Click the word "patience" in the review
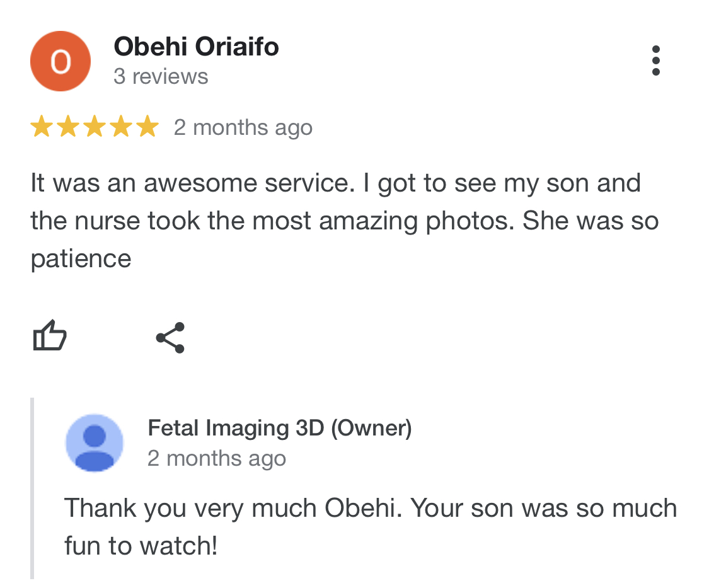The width and height of the screenshot is (709, 588). click(x=81, y=258)
